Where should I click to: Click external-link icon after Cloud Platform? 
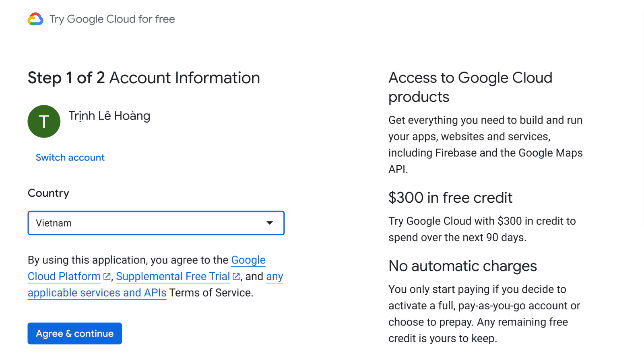pyautogui.click(x=107, y=277)
